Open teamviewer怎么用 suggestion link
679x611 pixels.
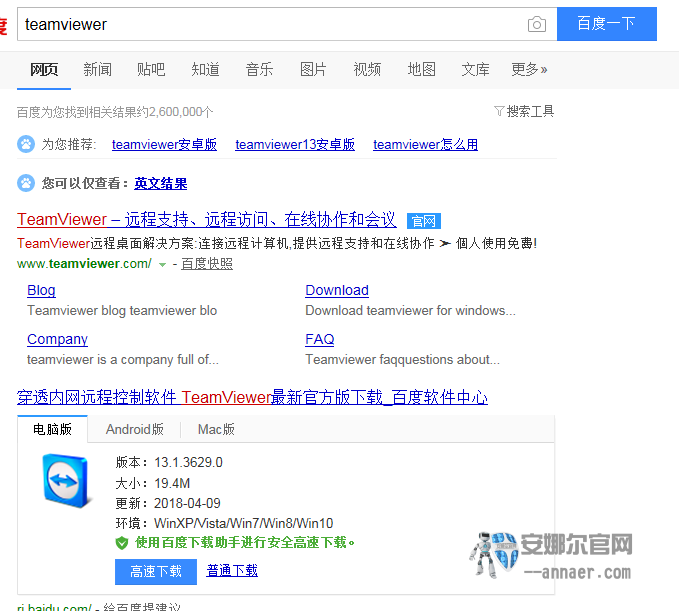426,145
